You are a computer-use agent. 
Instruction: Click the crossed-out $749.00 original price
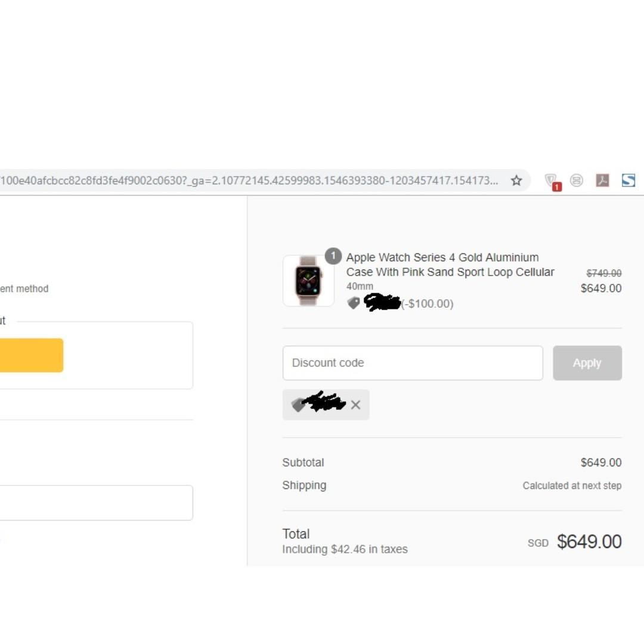(603, 273)
